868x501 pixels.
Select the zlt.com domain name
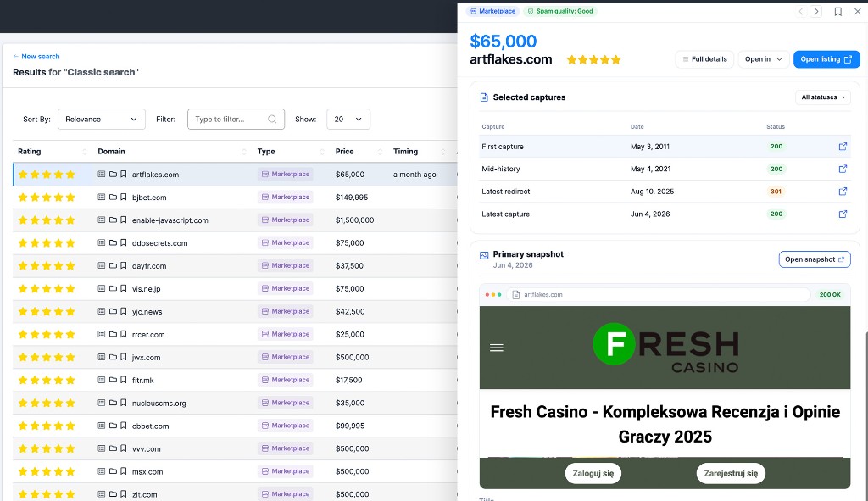[x=144, y=494]
